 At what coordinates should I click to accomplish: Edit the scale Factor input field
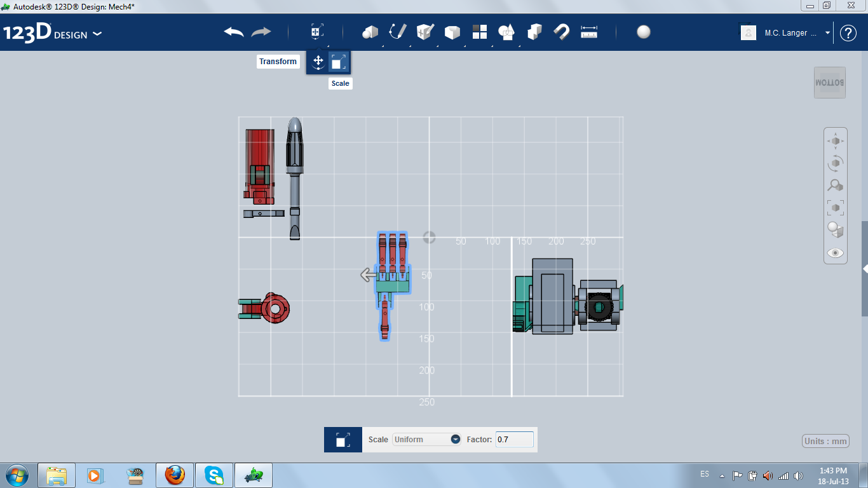515,439
